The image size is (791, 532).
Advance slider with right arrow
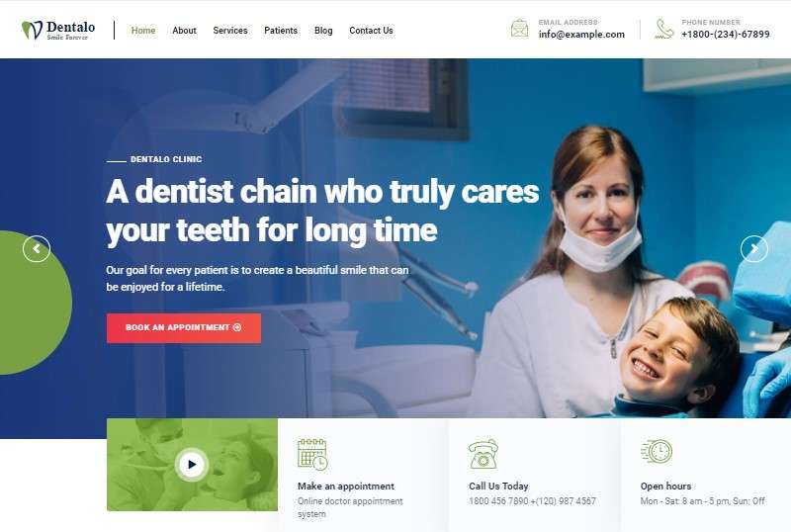[754, 249]
